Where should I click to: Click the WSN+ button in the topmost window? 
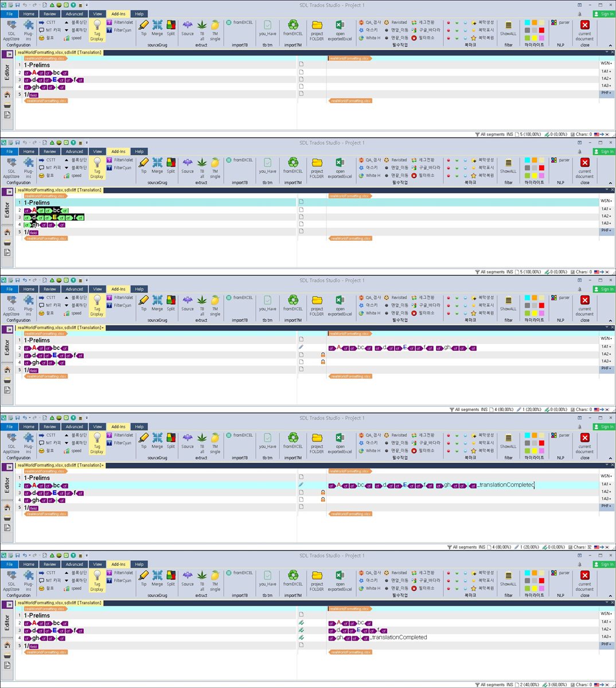point(606,64)
